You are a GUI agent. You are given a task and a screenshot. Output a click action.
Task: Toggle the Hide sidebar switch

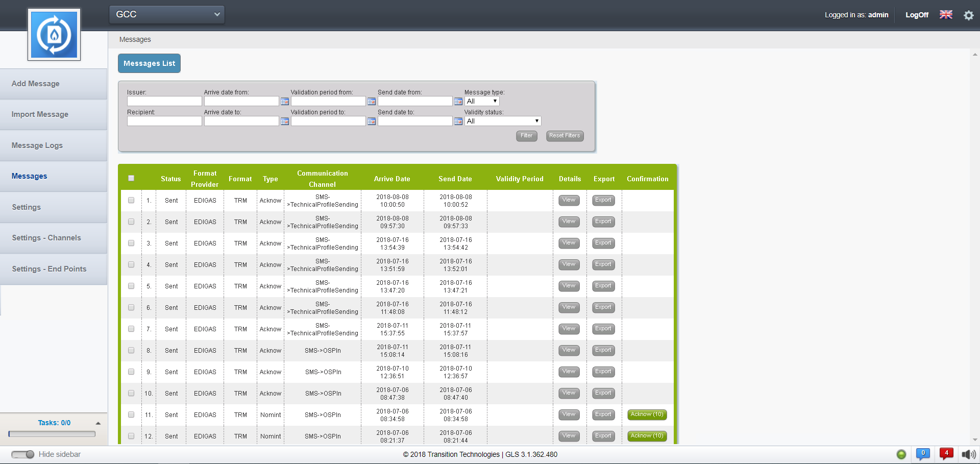(x=23, y=454)
